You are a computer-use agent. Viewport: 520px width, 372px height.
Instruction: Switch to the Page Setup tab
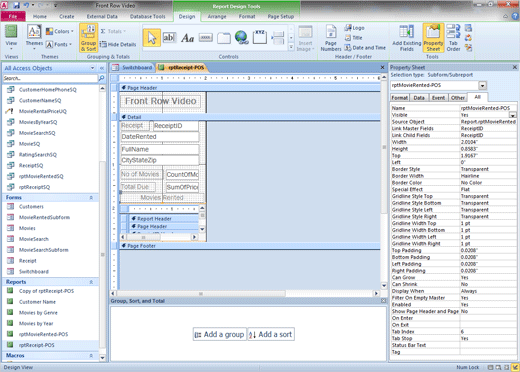(281, 16)
